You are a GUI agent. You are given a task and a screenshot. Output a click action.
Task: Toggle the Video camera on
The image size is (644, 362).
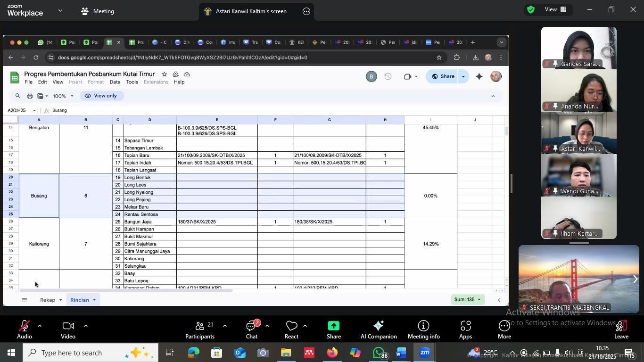pyautogui.click(x=68, y=329)
